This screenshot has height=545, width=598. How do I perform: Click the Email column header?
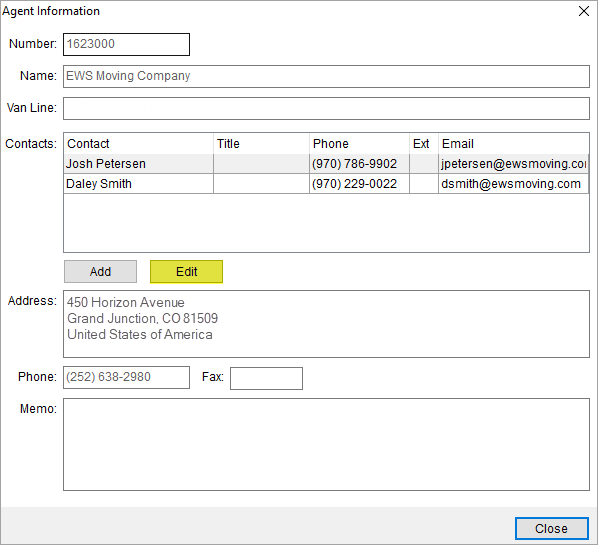coord(514,144)
